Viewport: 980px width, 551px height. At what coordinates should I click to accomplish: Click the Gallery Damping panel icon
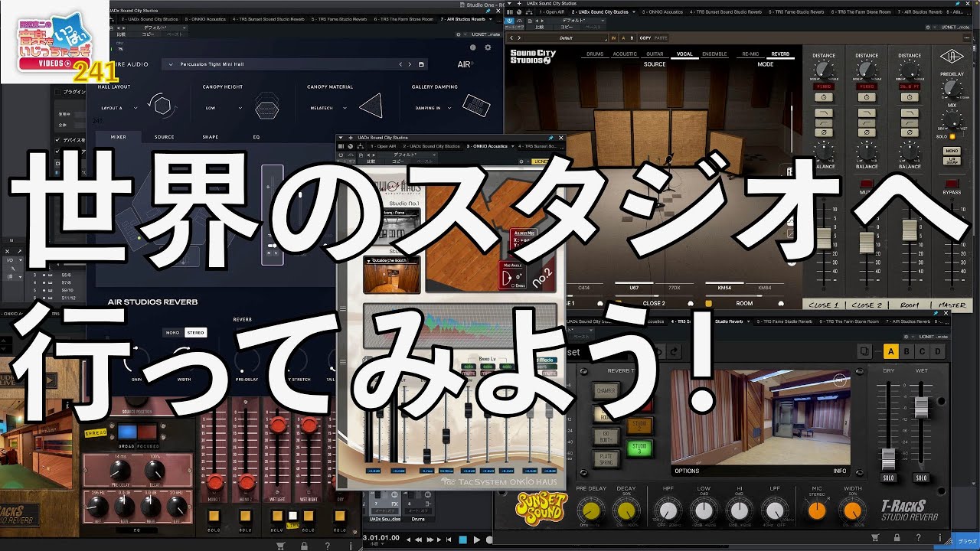point(475,106)
